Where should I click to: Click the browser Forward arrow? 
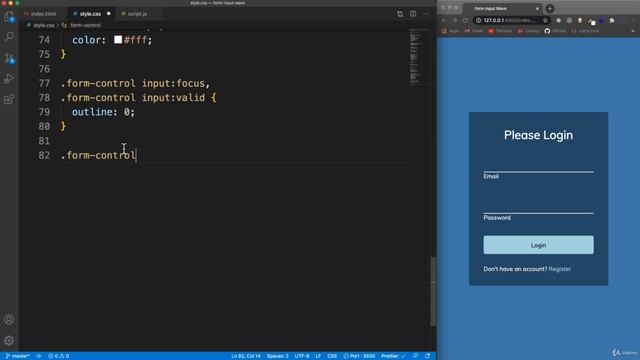click(x=455, y=20)
